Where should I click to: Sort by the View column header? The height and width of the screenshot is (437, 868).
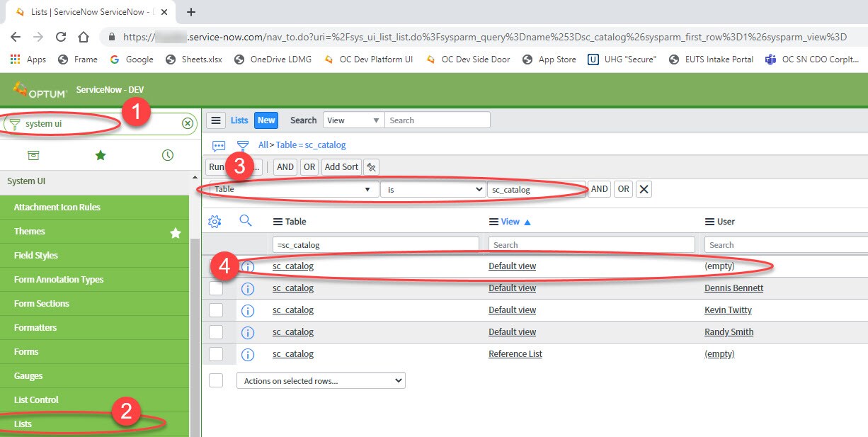pos(510,221)
